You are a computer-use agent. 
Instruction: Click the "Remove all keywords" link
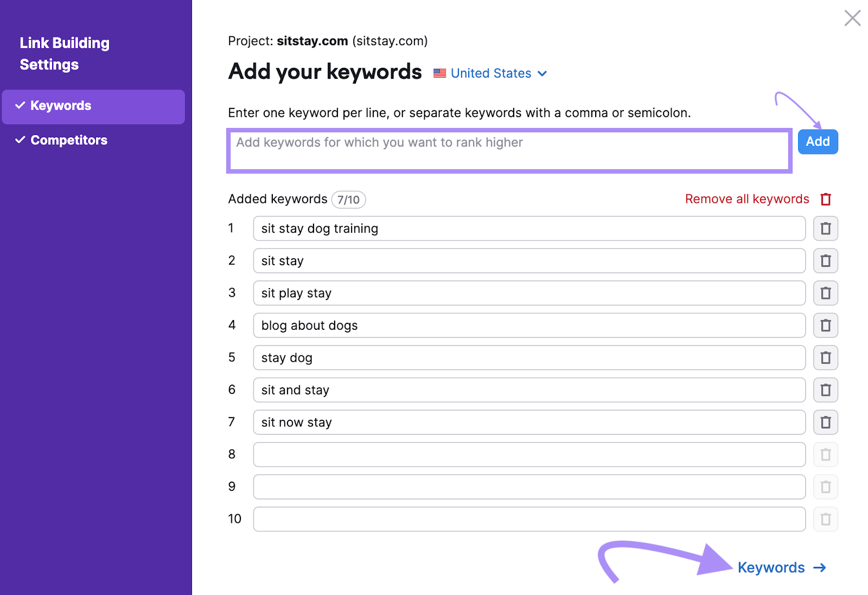[x=746, y=199]
